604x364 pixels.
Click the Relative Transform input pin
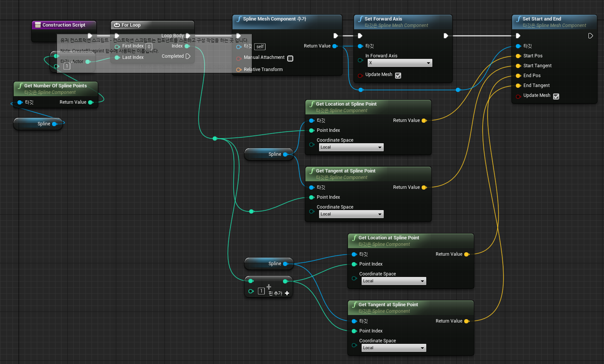click(x=239, y=70)
